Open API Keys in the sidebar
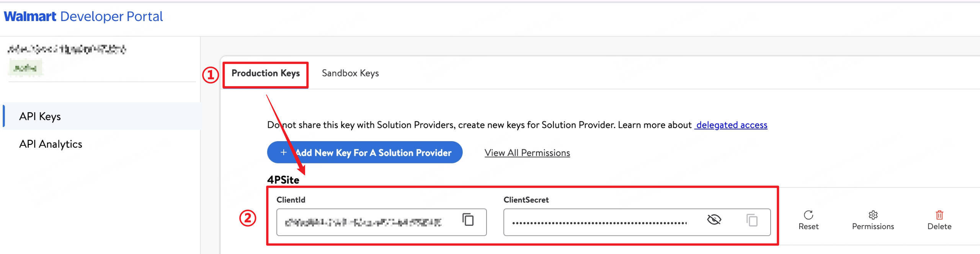The width and height of the screenshot is (980, 254). click(x=40, y=116)
